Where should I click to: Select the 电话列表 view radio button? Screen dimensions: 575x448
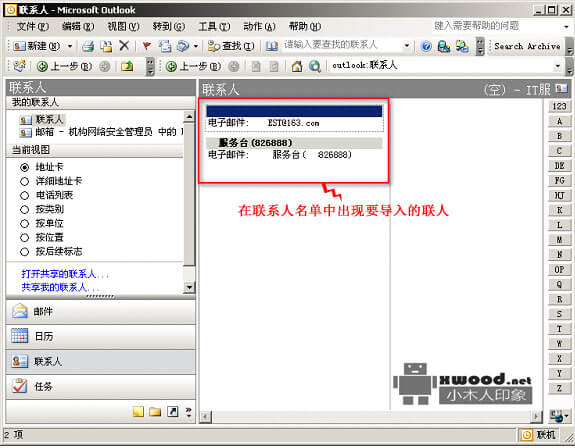point(25,195)
